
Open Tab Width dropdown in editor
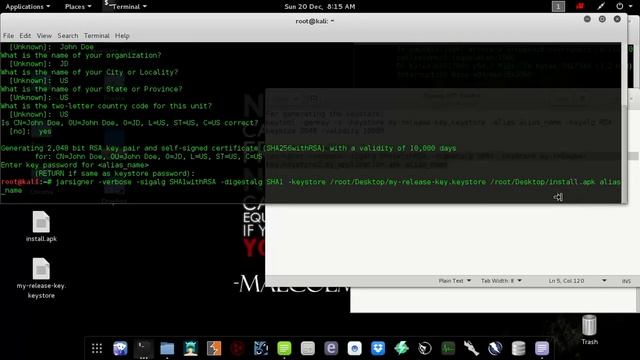point(501,281)
